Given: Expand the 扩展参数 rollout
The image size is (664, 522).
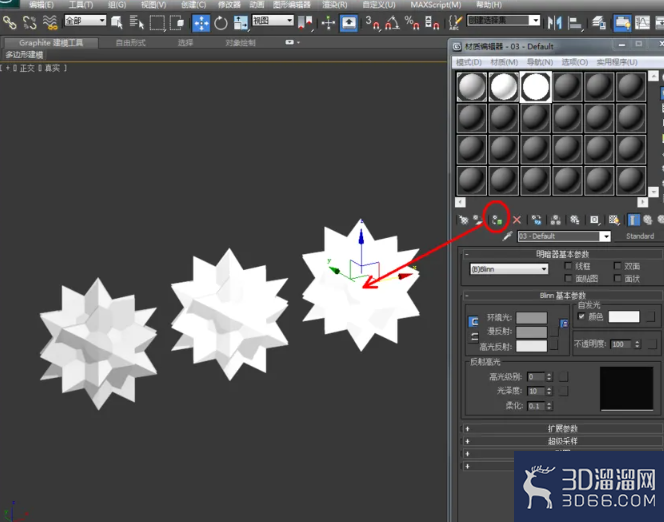Looking at the screenshot, I should pos(562,428).
